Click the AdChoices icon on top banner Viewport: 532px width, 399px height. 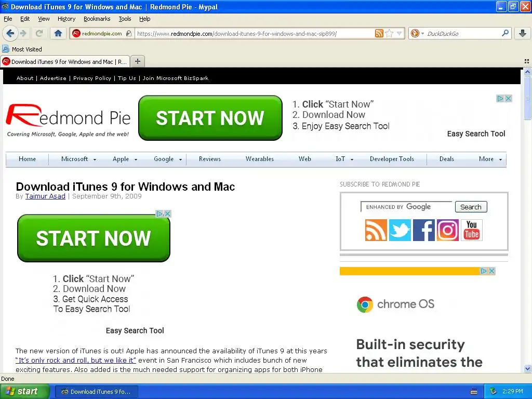(x=500, y=98)
